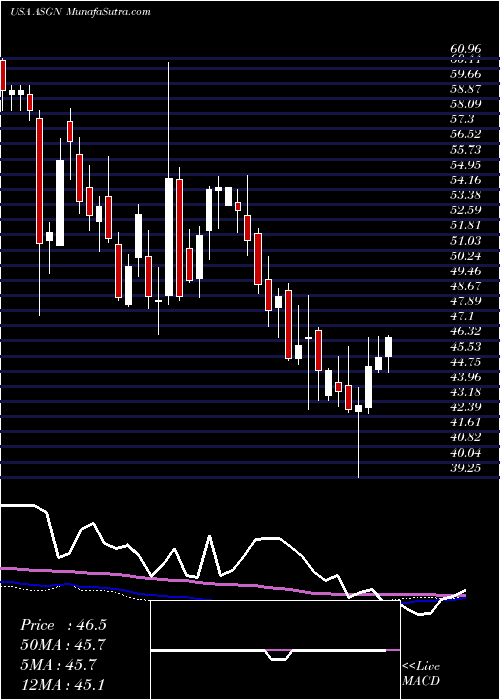This screenshot has width=500, height=700.
Task: Click the 52.59 price axis label
Action: [x=466, y=210]
